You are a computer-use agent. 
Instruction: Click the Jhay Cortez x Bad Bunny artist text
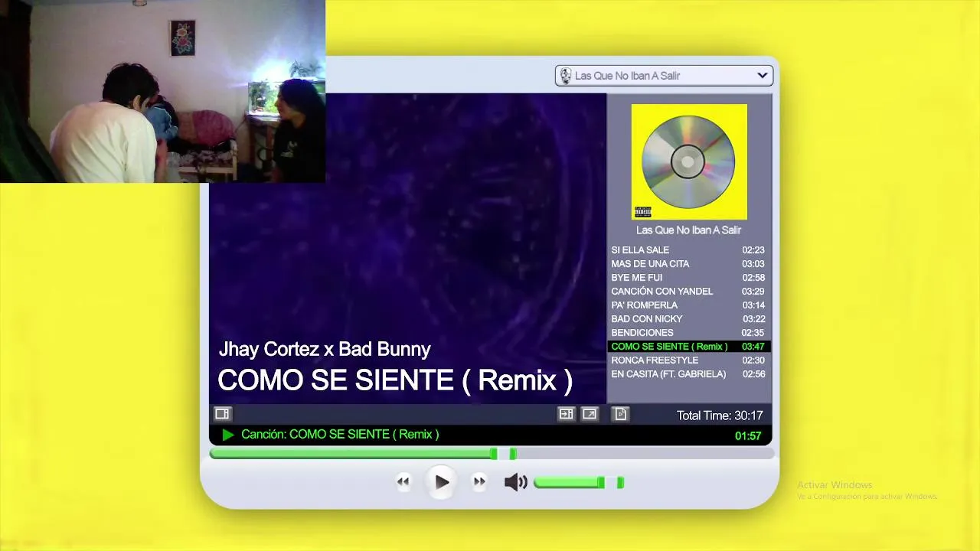(x=325, y=350)
